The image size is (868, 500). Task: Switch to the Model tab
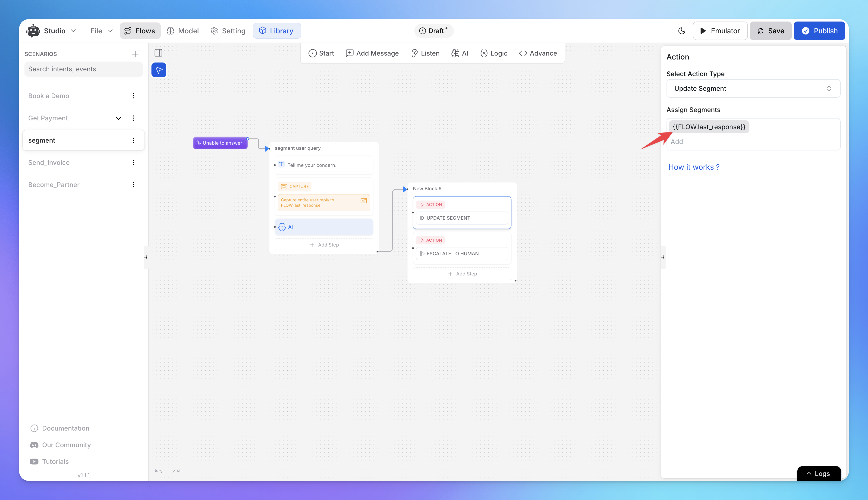(183, 31)
